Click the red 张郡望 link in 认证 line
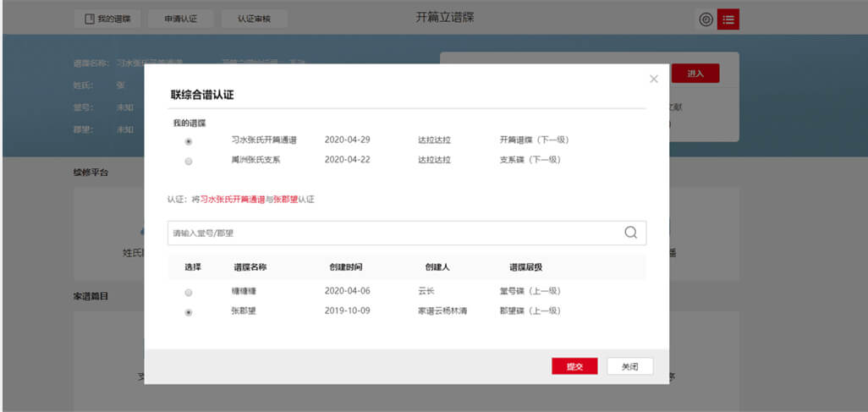The height and width of the screenshot is (412, 868). click(285, 200)
